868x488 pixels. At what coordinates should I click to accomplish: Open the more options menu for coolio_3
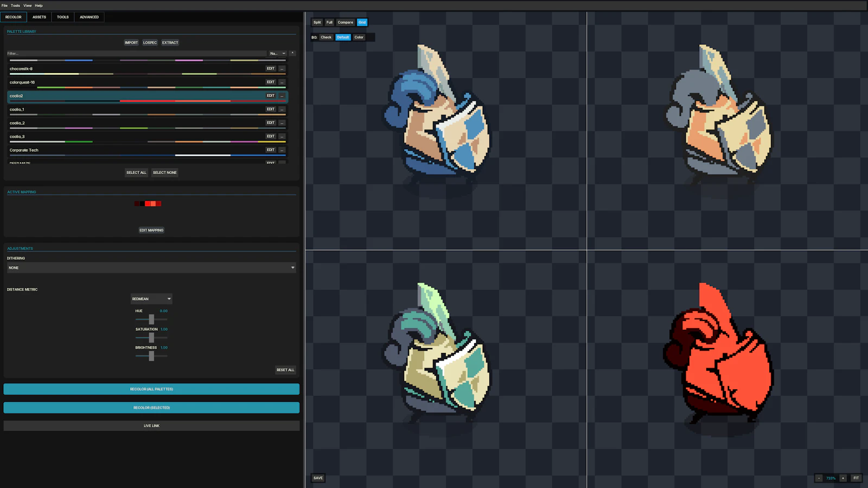[282, 137]
